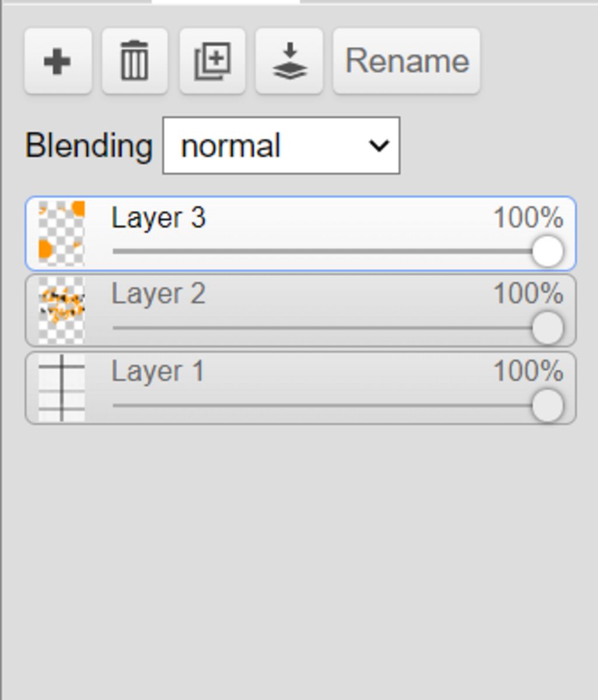
Task: Click Layer 2 thumbnail preview
Action: pos(62,311)
